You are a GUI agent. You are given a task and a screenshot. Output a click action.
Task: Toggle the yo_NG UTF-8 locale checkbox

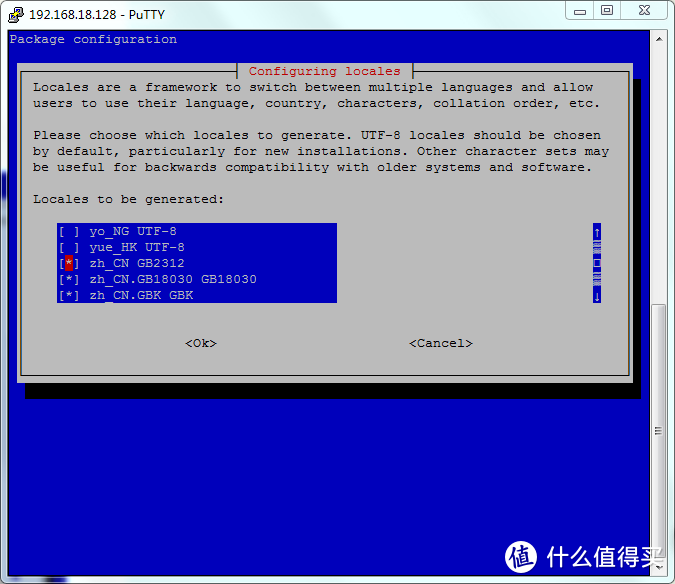tap(69, 232)
